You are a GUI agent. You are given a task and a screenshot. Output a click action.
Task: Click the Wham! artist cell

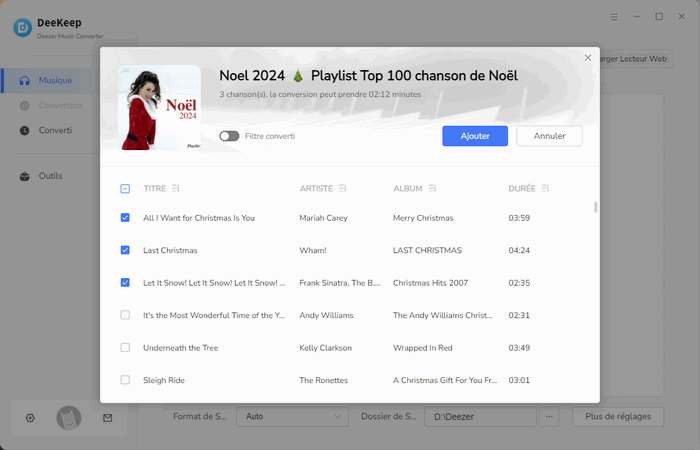tap(312, 250)
